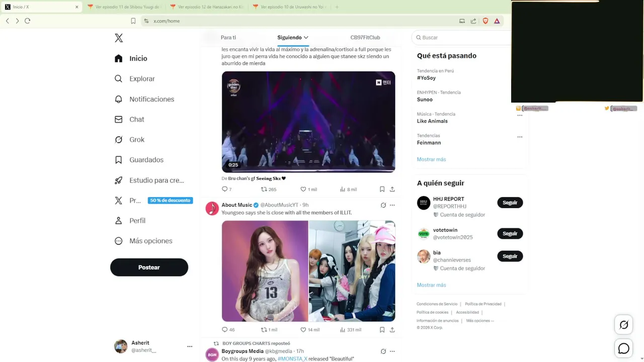Open Grok from sidebar

[x=129, y=139]
